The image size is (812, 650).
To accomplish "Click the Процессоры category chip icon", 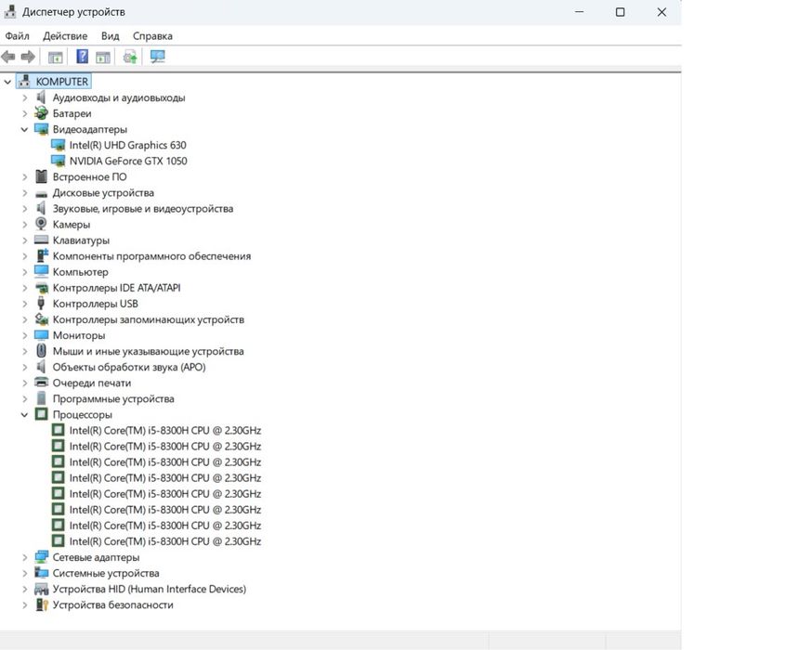I will [x=41, y=414].
